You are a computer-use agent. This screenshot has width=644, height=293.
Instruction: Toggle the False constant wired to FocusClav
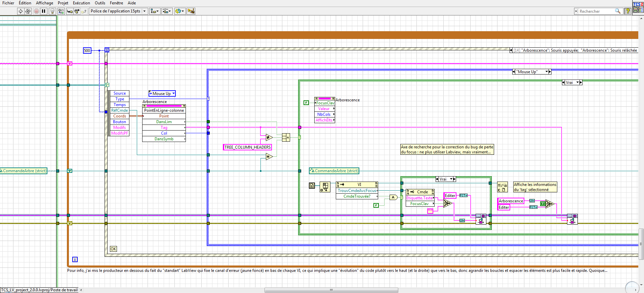tap(306, 103)
